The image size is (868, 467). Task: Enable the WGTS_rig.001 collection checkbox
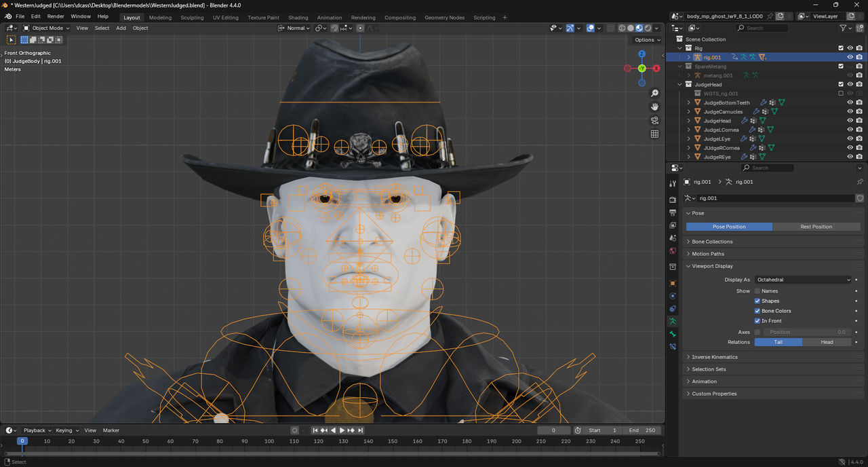[x=841, y=94]
